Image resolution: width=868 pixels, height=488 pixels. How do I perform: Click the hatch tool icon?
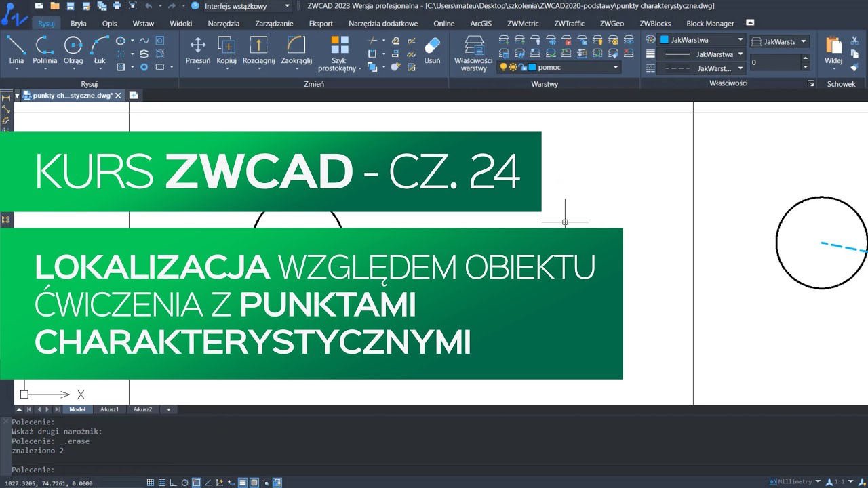121,67
